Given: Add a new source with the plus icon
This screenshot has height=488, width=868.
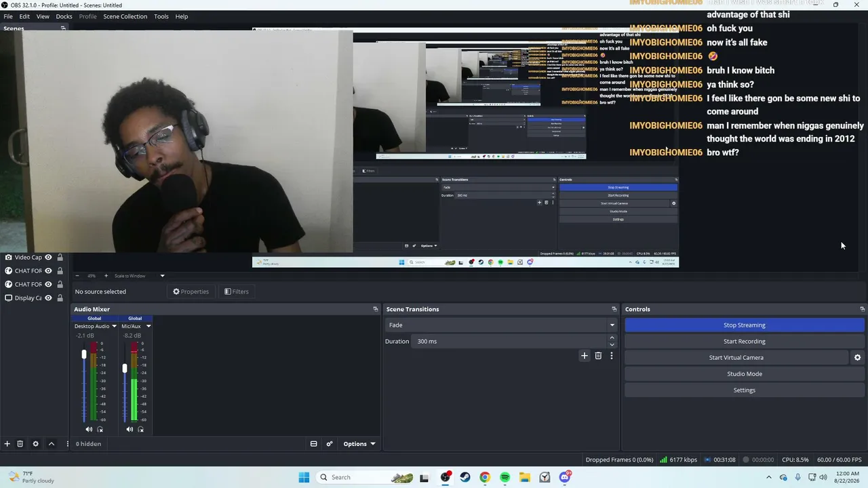Looking at the screenshot, I should coord(7,444).
